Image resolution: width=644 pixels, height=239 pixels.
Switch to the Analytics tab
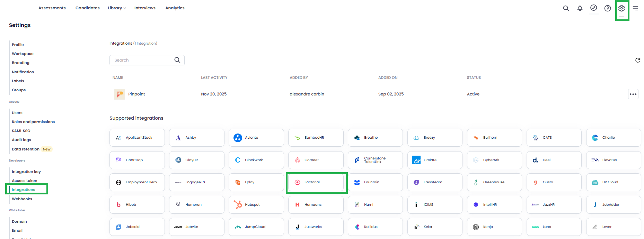point(175,8)
